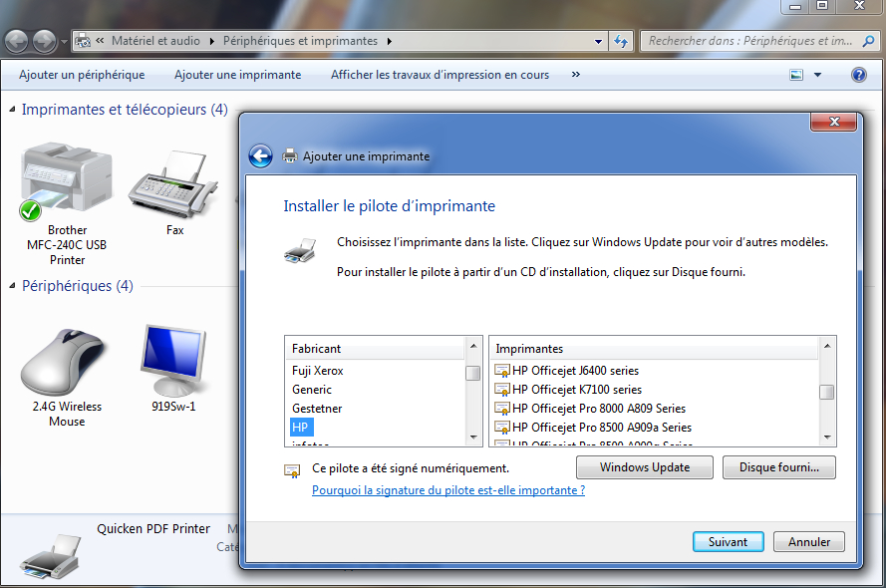The image size is (886, 588).
Task: Click the Fabricant list scroll up arrow
Action: (473, 346)
